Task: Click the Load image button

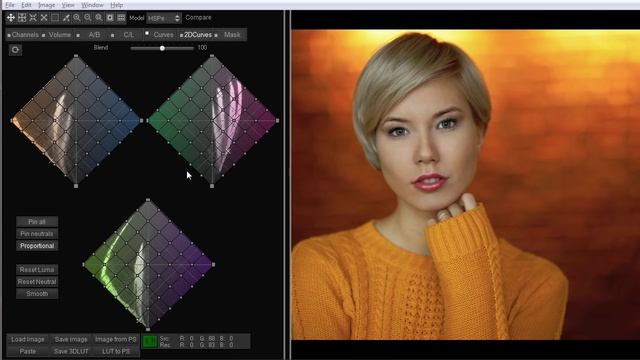Action: (28, 339)
